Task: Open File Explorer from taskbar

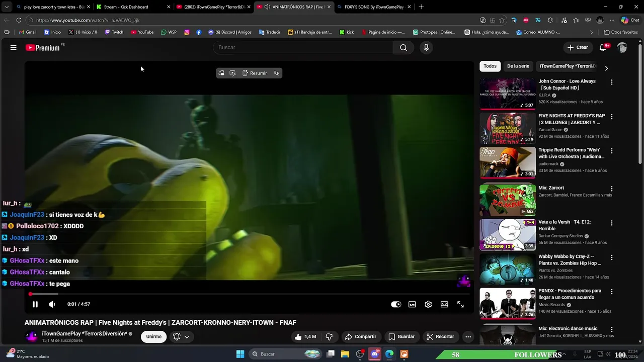Action: click(345, 354)
